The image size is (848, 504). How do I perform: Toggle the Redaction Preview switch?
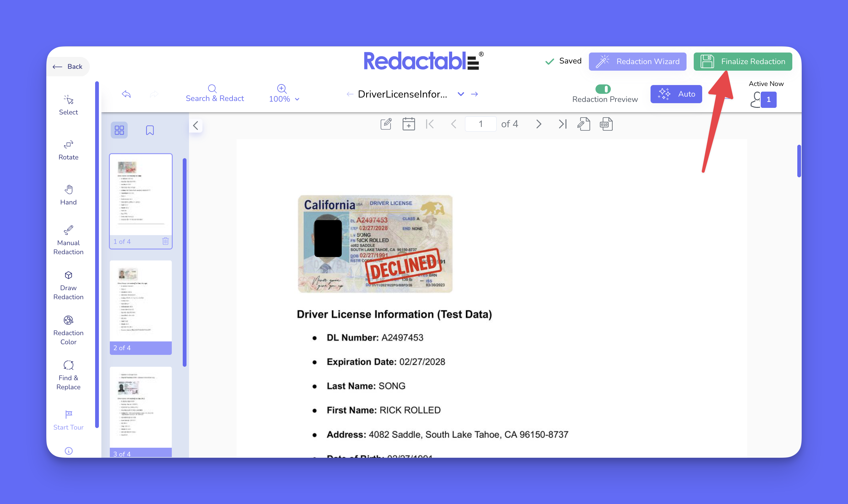(603, 89)
